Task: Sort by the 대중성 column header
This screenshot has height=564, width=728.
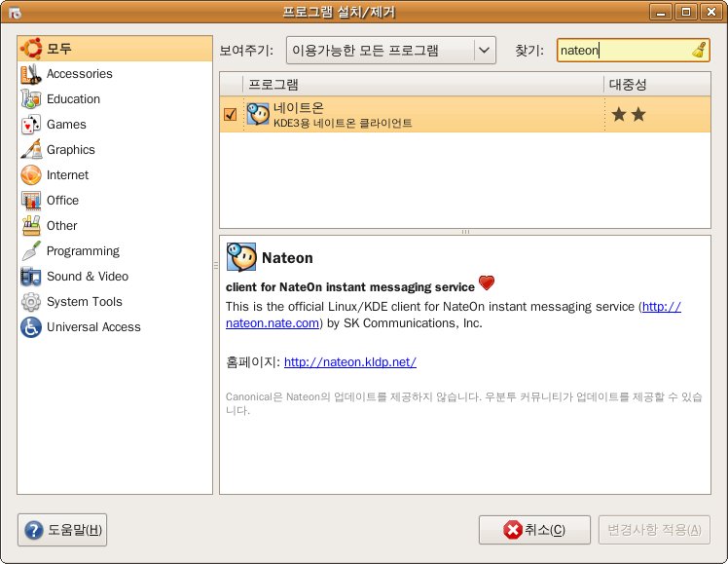Action: [657, 84]
